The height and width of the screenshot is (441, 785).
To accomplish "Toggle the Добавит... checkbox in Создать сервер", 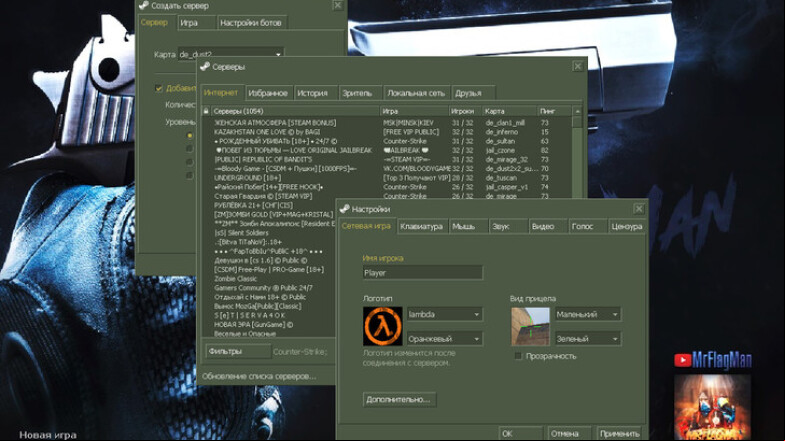I will [159, 88].
